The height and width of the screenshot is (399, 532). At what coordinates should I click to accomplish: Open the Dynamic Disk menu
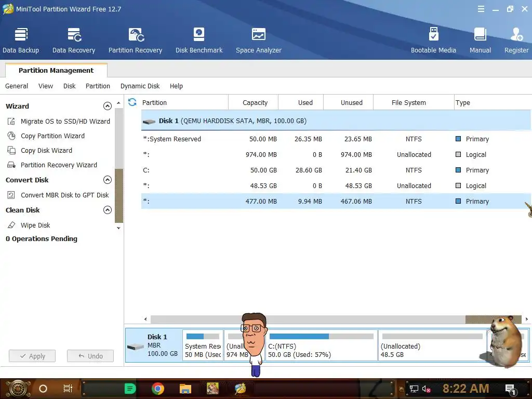[x=140, y=86]
